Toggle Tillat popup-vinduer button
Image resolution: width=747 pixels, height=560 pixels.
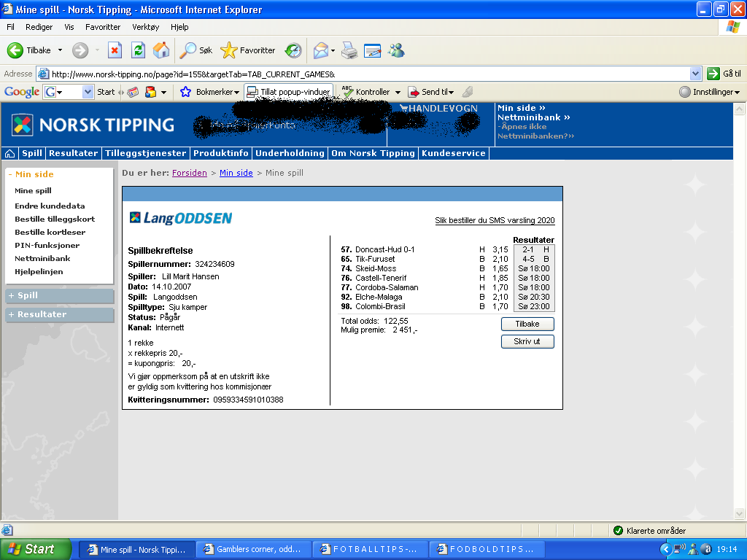(288, 92)
